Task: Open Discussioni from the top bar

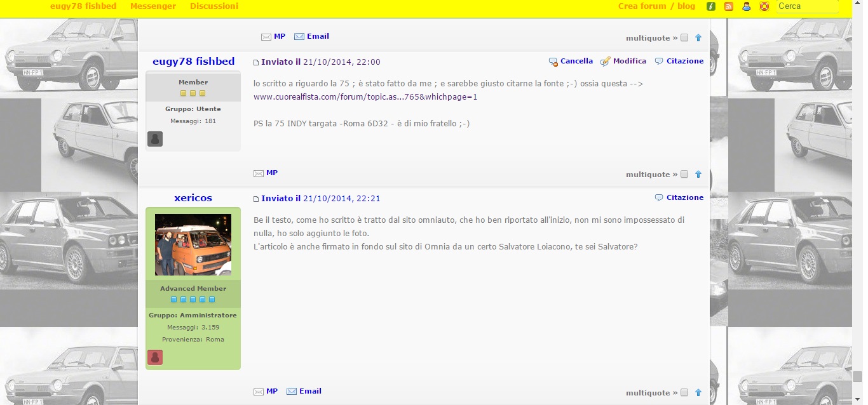Action: 214,6
